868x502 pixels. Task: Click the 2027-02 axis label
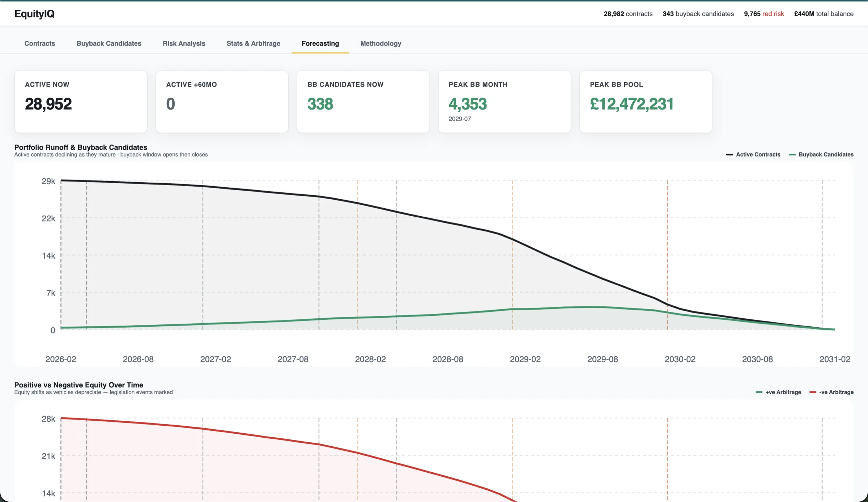point(216,359)
